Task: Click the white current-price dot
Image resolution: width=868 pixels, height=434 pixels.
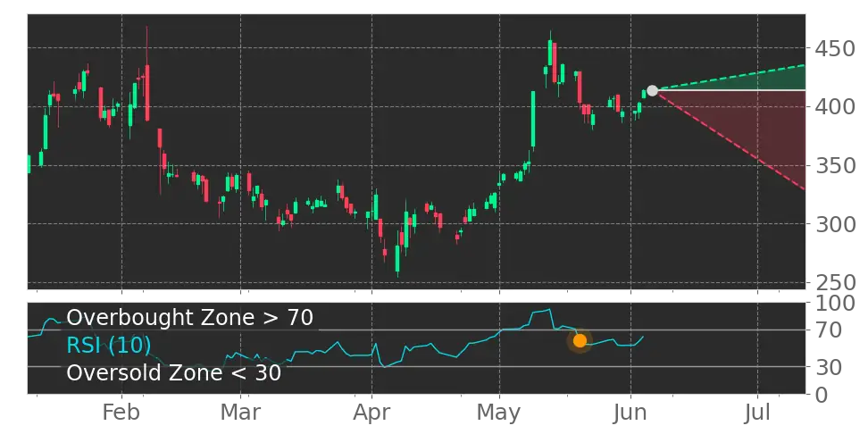Action: [652, 90]
